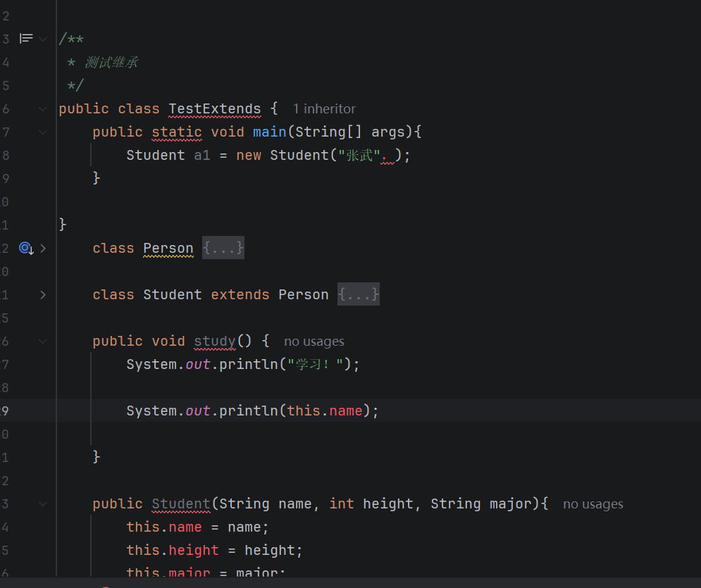Click the 'static' keyword in main declaration
This screenshot has width=701, height=588.
point(177,132)
